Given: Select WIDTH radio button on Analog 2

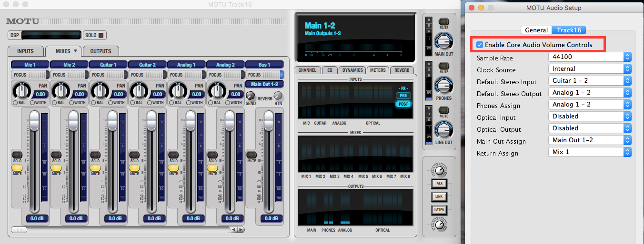Looking at the screenshot, I should coord(228,103).
